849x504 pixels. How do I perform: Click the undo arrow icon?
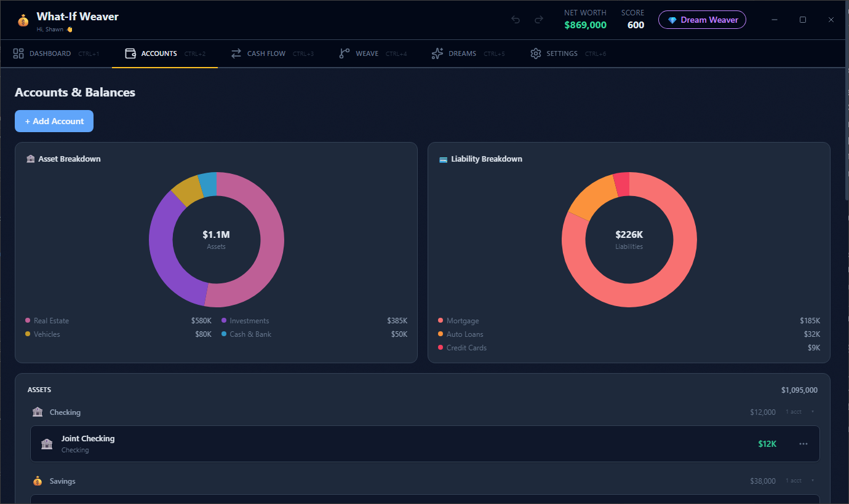click(516, 20)
